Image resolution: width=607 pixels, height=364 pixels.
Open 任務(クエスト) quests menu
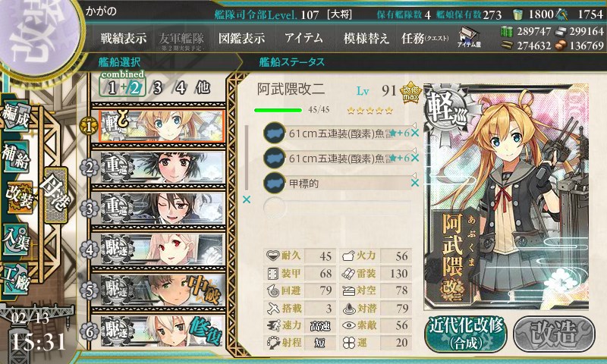[x=425, y=38]
